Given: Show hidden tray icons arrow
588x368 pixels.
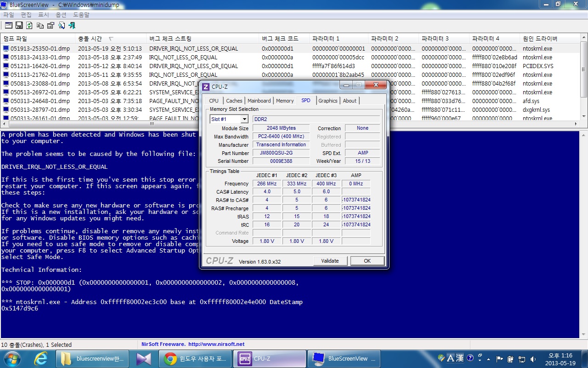Looking at the screenshot, I should coord(488,359).
